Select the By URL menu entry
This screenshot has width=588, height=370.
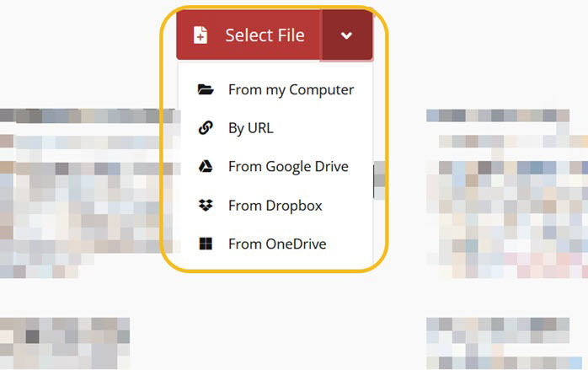[275, 128]
